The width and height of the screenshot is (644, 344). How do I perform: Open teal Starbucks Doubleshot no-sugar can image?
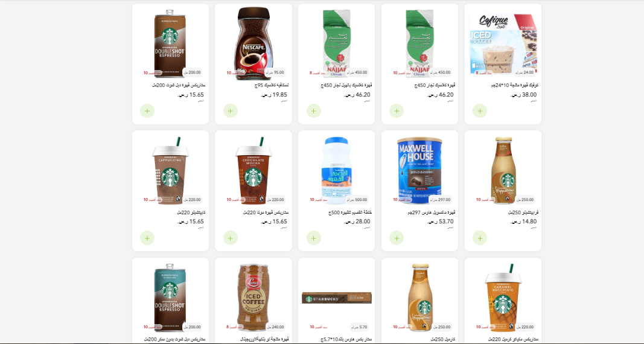170,298
